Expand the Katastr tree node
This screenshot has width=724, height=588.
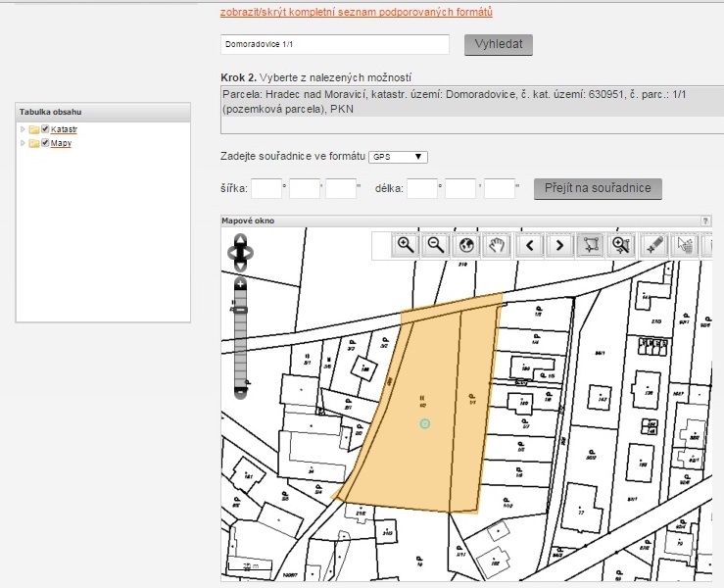23,129
